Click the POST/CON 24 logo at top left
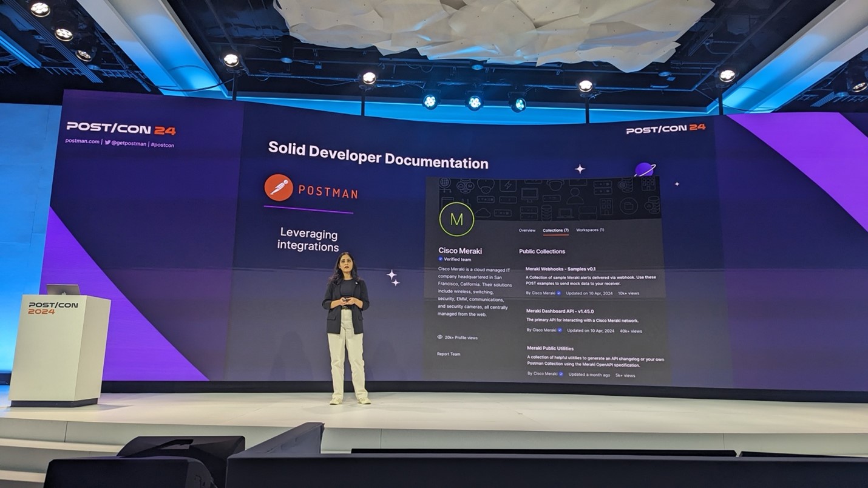 coord(121,129)
